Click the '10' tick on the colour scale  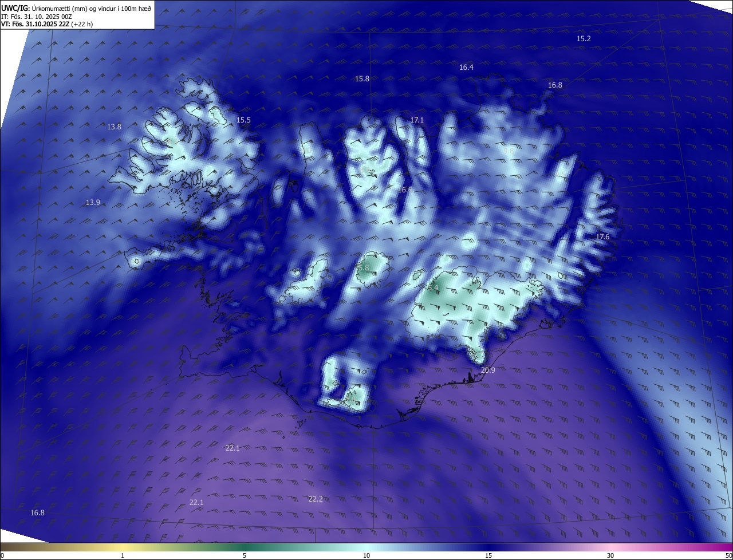pyautogui.click(x=366, y=556)
